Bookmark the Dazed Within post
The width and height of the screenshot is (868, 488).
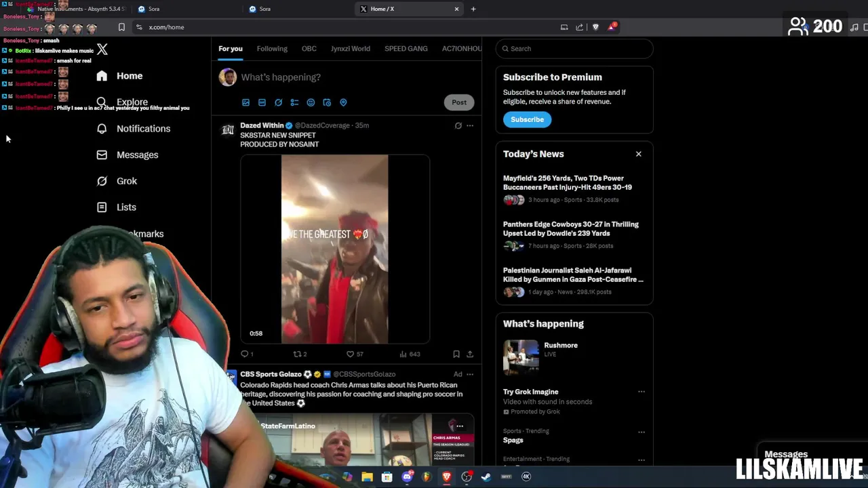(456, 354)
